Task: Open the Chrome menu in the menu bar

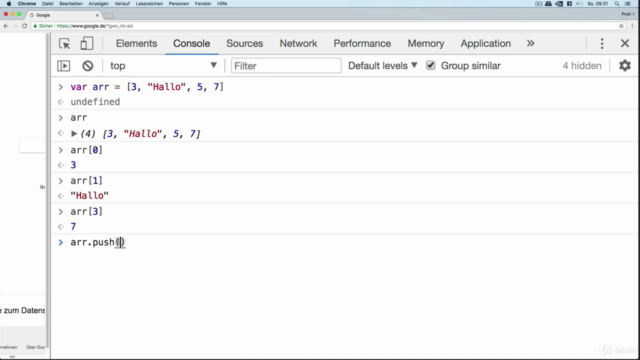Action: [27, 4]
